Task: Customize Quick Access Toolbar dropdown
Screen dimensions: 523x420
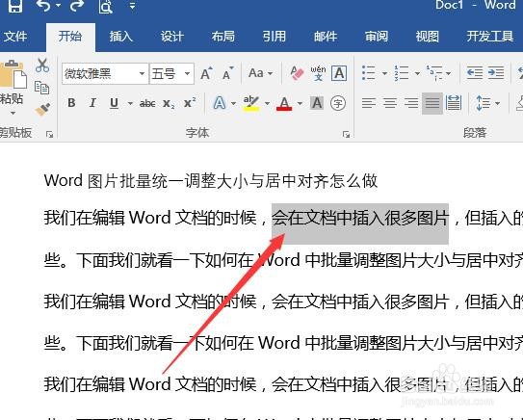Action: 132,6
